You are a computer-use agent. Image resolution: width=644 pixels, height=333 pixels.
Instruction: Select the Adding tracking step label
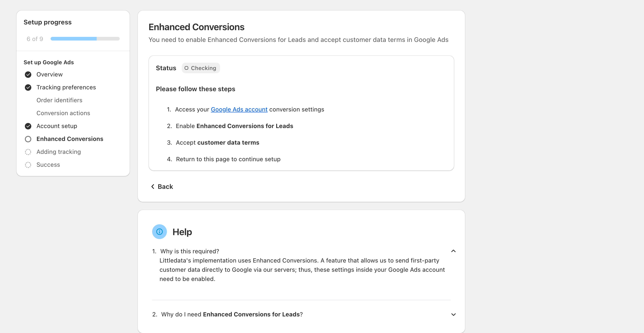(x=58, y=152)
